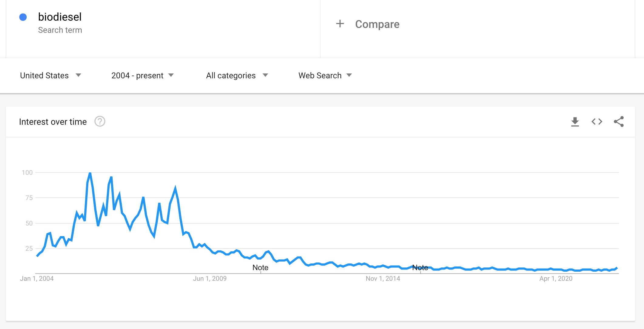Click the second Note marker on chart
This screenshot has height=329, width=644.
[420, 267]
